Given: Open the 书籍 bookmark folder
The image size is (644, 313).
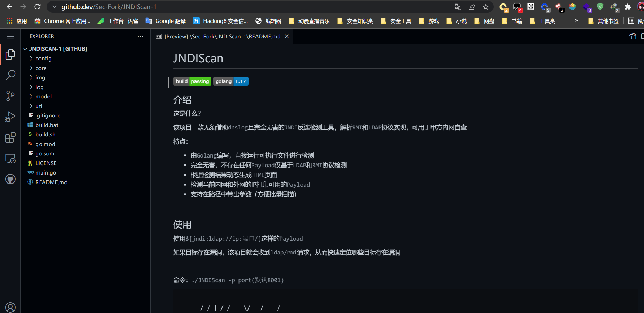Looking at the screenshot, I should point(512,21).
